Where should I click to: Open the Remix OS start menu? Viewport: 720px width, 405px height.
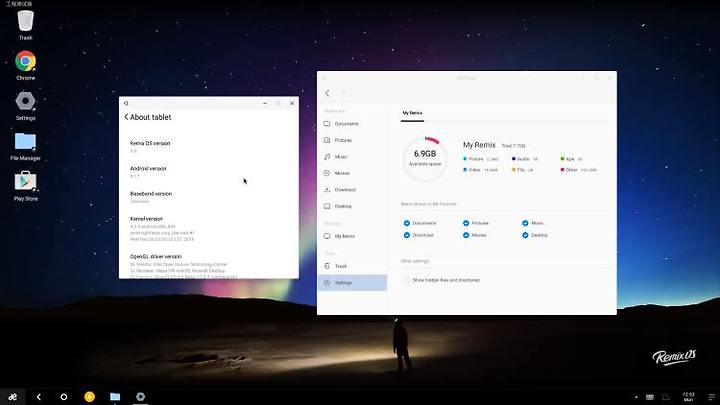point(13,397)
